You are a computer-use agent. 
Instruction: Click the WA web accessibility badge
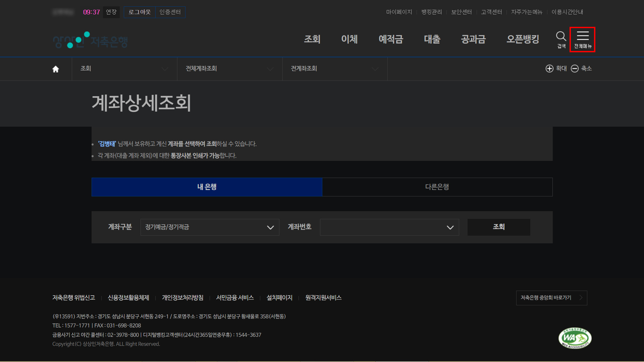(x=575, y=338)
